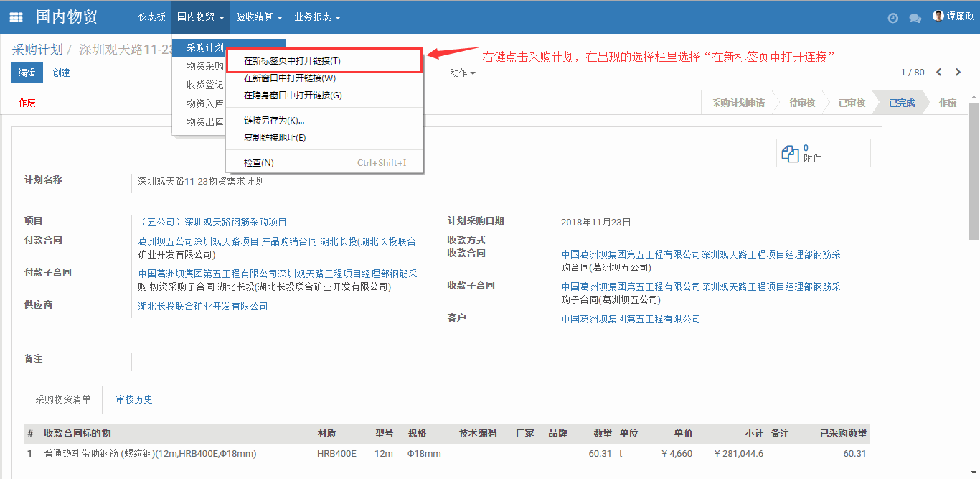Viewport: 980px width, 479px height.
Task: Open the chat messages icon
Action: (x=915, y=18)
